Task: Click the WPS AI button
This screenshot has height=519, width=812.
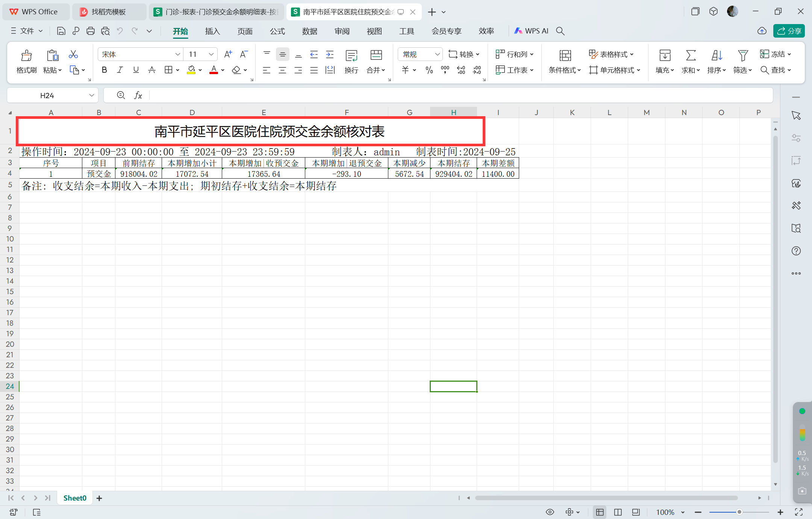Action: 532,31
